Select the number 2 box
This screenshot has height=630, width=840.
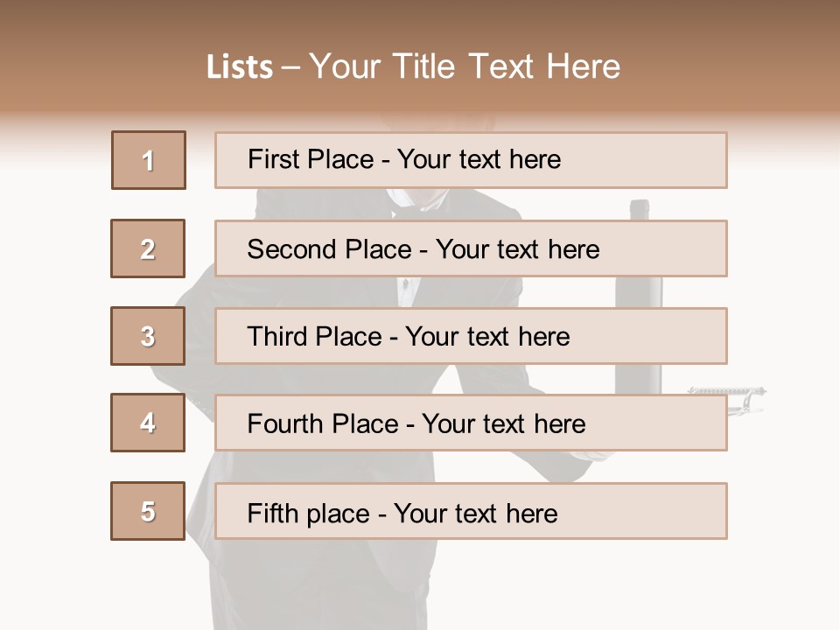pyautogui.click(x=148, y=248)
